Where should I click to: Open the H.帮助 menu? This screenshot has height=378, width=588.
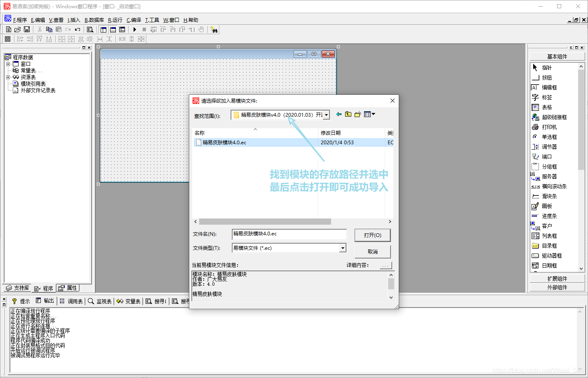coord(191,20)
